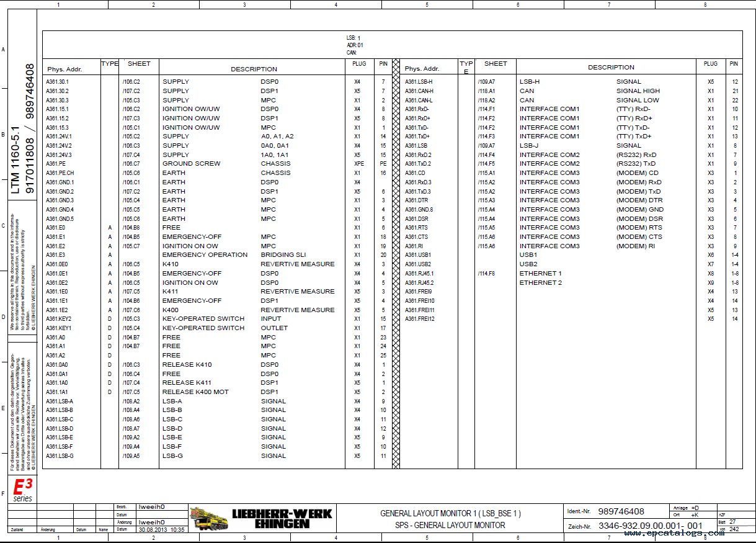Screen dimensions: 756x543
Task: Select address cell A361.24V.3
Action: (58, 155)
